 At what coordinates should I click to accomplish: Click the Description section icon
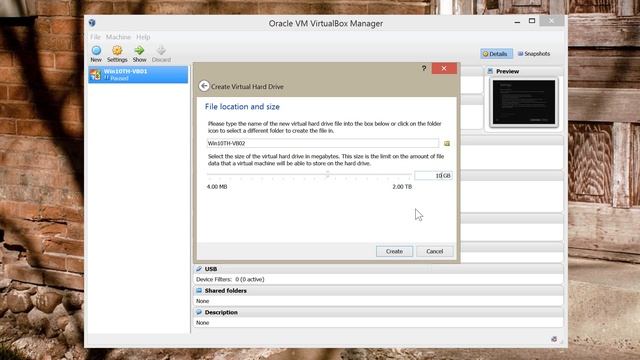199,312
